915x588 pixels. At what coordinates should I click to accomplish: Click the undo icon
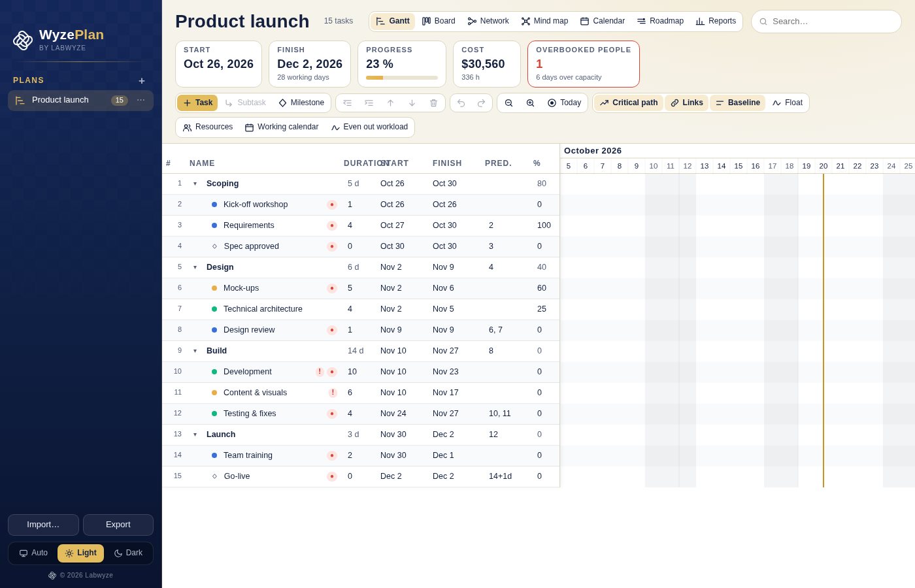(461, 103)
